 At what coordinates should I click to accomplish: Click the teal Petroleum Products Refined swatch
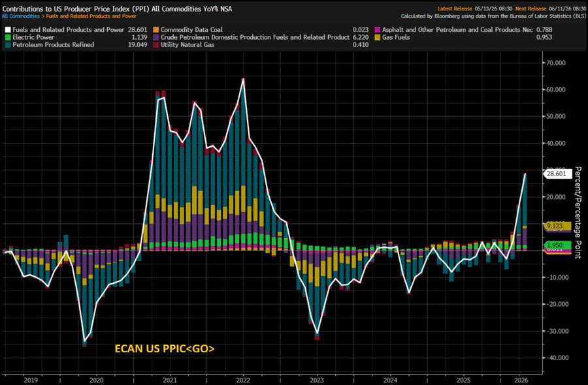coord(8,44)
